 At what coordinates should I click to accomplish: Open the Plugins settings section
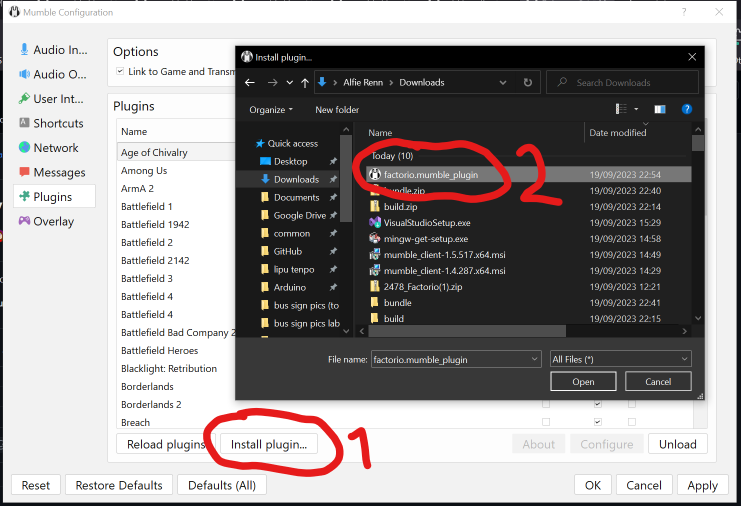pyautogui.click(x=54, y=197)
